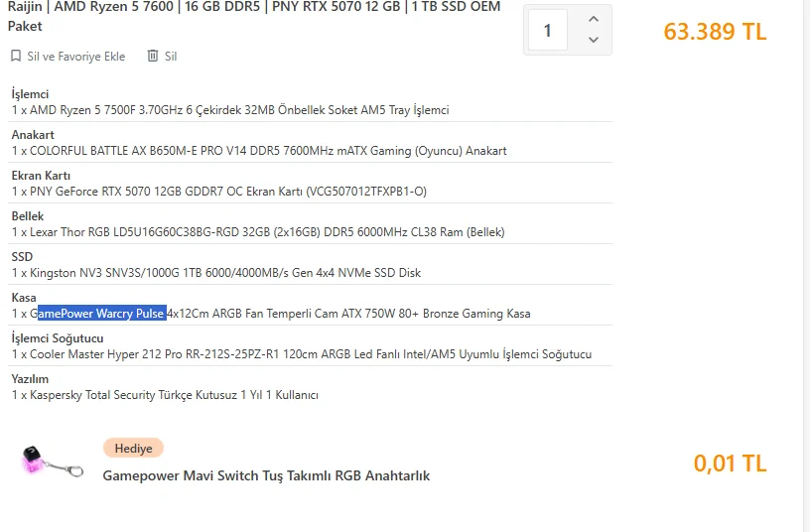Click the bookmark icon beside Sil ve Favoriye Ekle

16,56
